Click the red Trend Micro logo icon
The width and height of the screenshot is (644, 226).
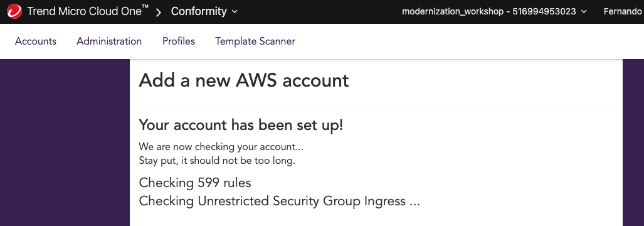[x=14, y=11]
